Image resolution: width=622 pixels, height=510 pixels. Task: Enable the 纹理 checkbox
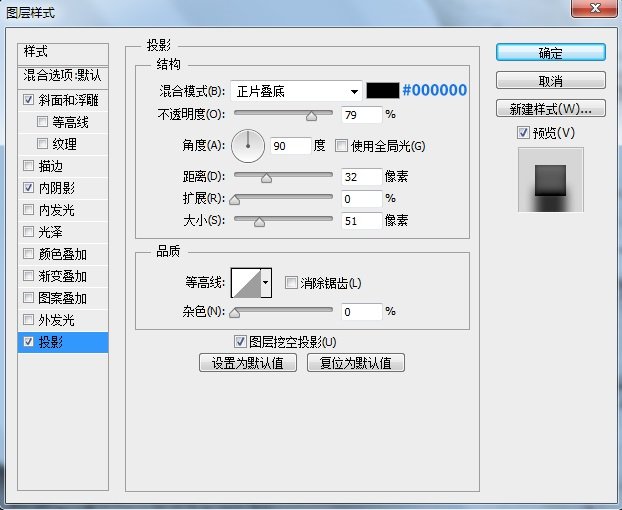[42, 143]
